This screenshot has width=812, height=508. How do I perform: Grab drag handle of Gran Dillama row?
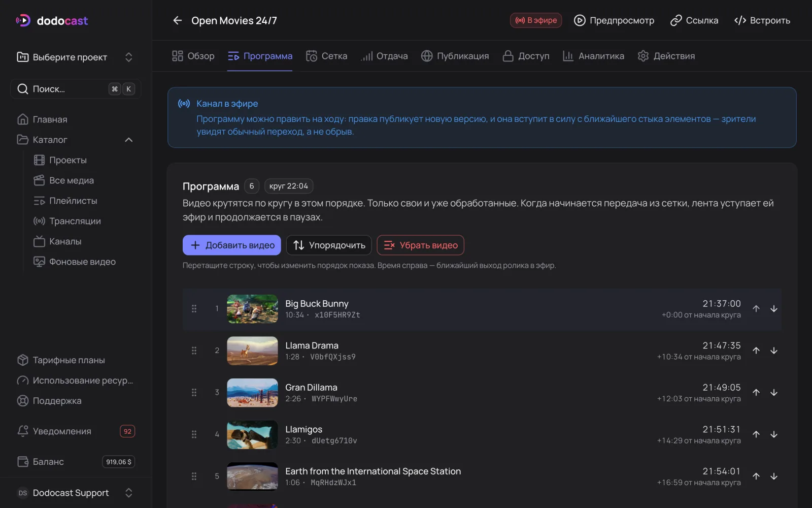[194, 393]
